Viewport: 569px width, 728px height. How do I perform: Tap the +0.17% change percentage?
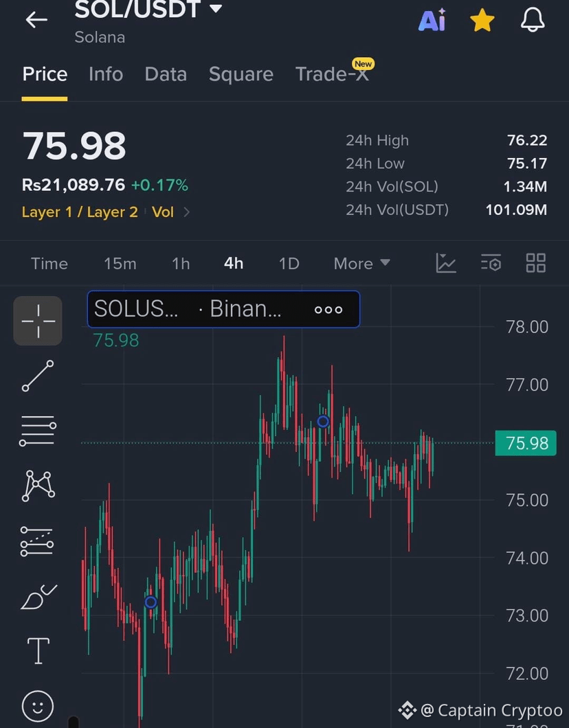(x=159, y=185)
